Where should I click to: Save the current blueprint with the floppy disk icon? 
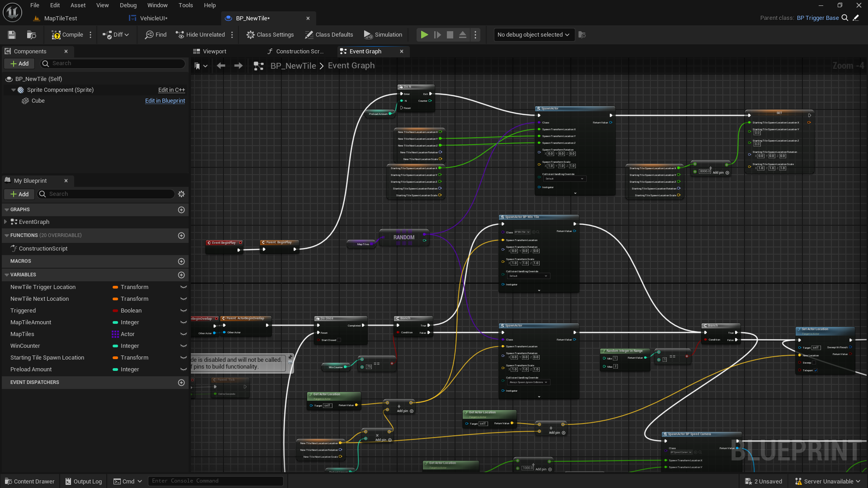pos(12,35)
